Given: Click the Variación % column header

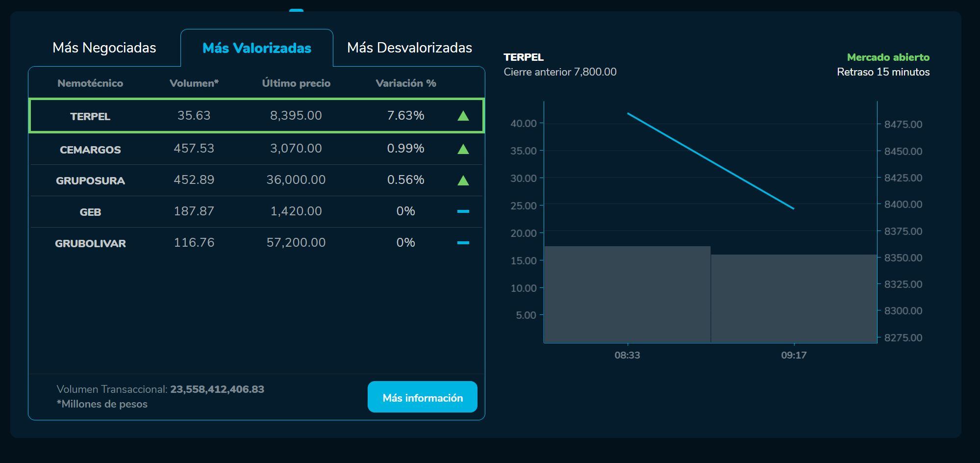Looking at the screenshot, I should 405,83.
